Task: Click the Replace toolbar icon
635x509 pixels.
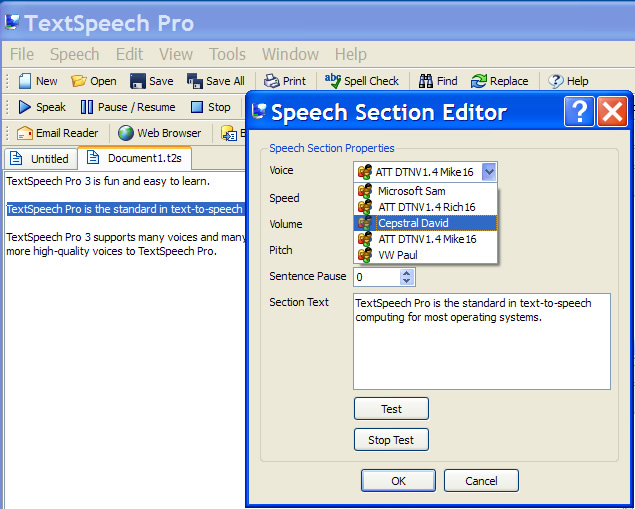Action: coord(480,81)
